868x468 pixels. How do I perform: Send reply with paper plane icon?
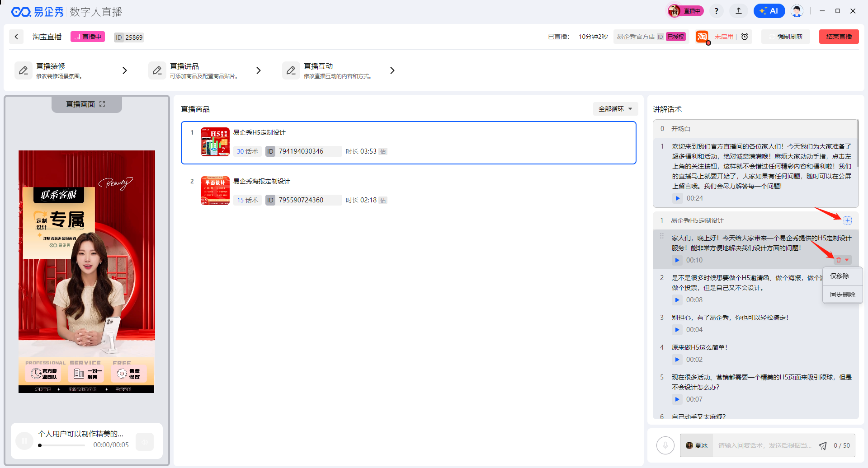823,446
